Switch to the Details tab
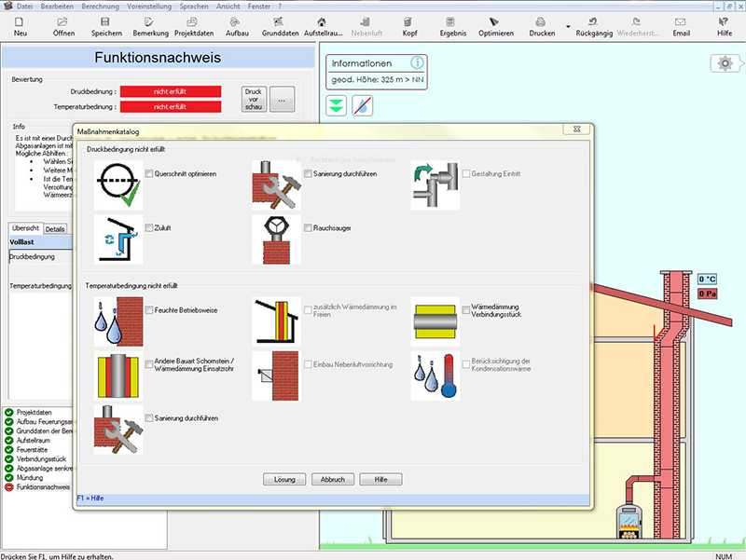This screenshot has width=746, height=560. [x=55, y=228]
